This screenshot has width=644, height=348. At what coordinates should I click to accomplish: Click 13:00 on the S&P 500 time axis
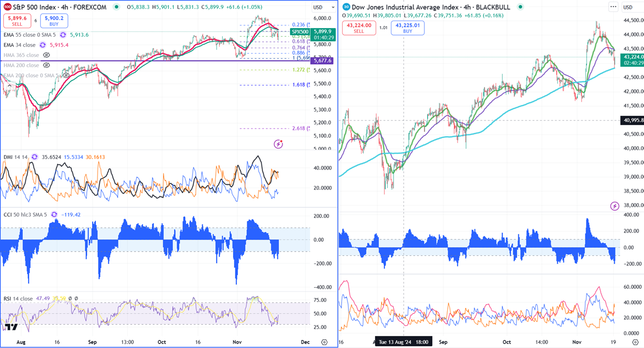[x=127, y=342]
